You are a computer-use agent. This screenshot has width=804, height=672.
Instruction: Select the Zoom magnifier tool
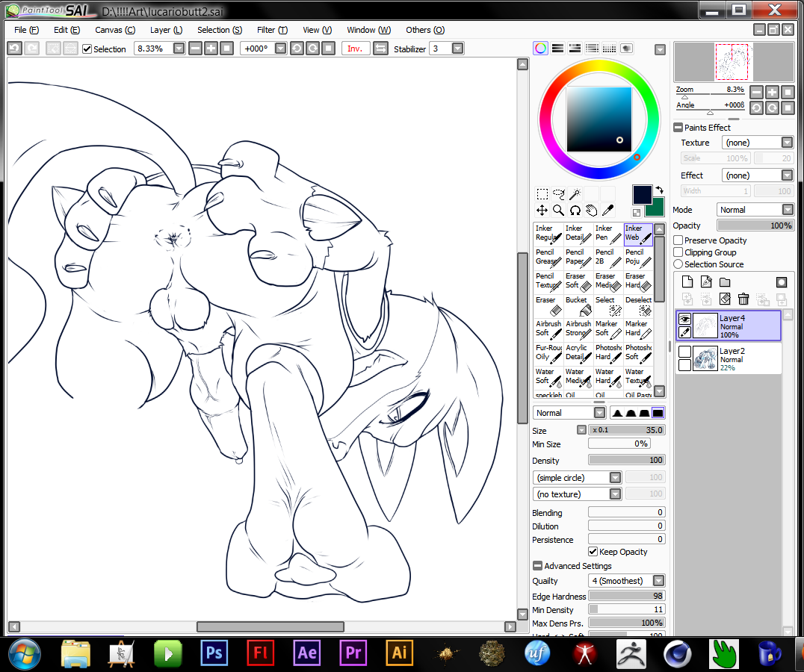click(x=558, y=210)
